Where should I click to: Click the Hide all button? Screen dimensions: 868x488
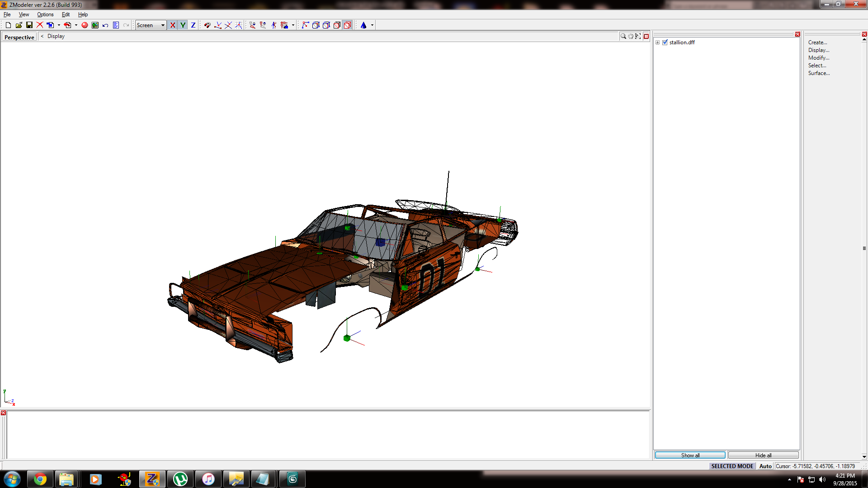coord(763,455)
